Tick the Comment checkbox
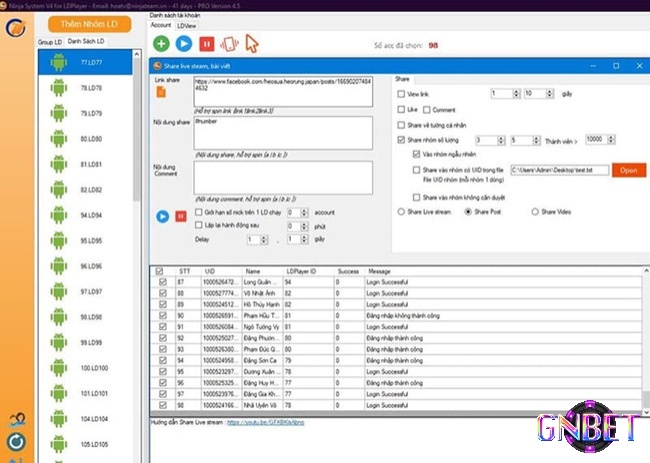The image size is (650, 463). [x=427, y=110]
